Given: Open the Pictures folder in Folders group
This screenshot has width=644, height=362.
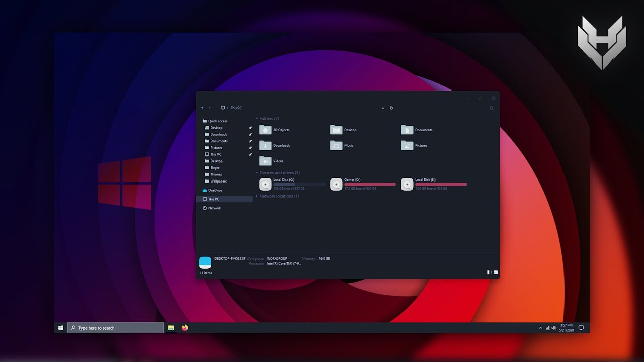Looking at the screenshot, I should click(x=414, y=145).
